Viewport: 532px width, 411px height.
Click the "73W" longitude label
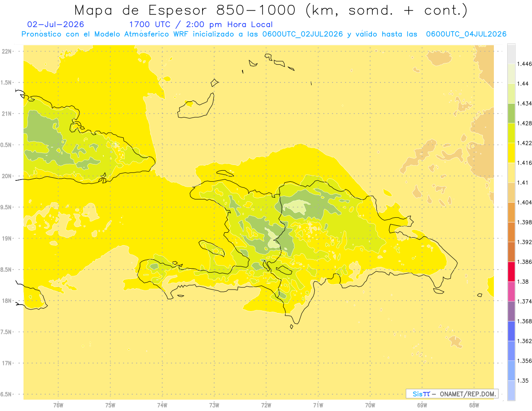click(x=214, y=405)
